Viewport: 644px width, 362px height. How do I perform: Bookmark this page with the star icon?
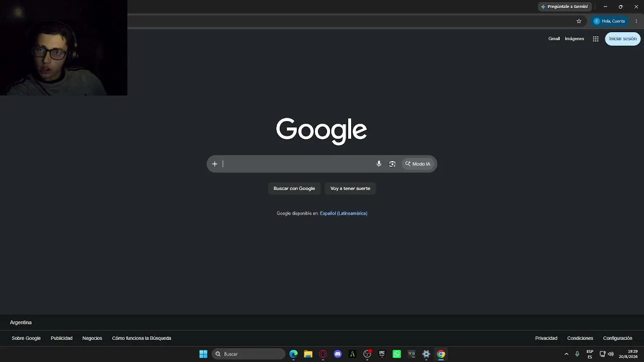tap(579, 21)
